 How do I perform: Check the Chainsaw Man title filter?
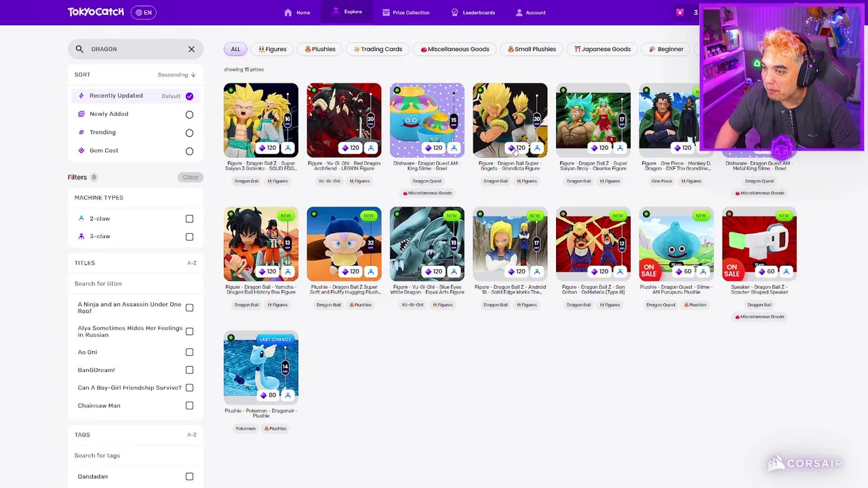(189, 406)
